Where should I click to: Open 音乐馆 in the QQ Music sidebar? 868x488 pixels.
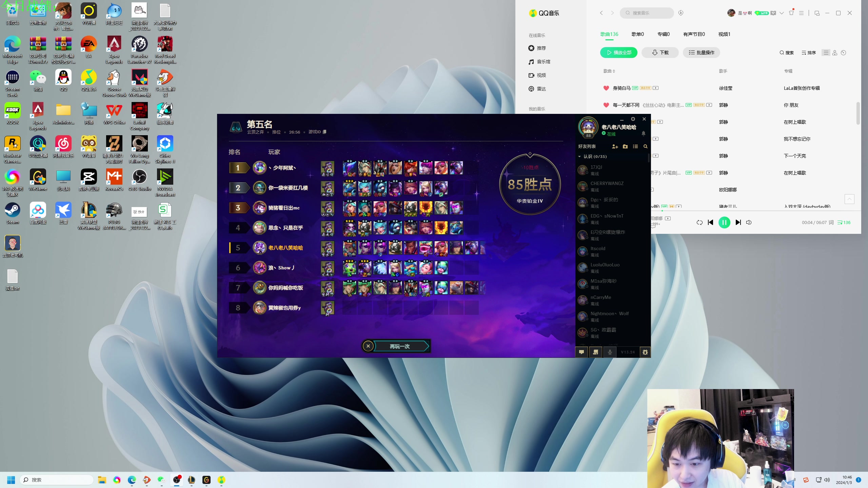pos(539,62)
